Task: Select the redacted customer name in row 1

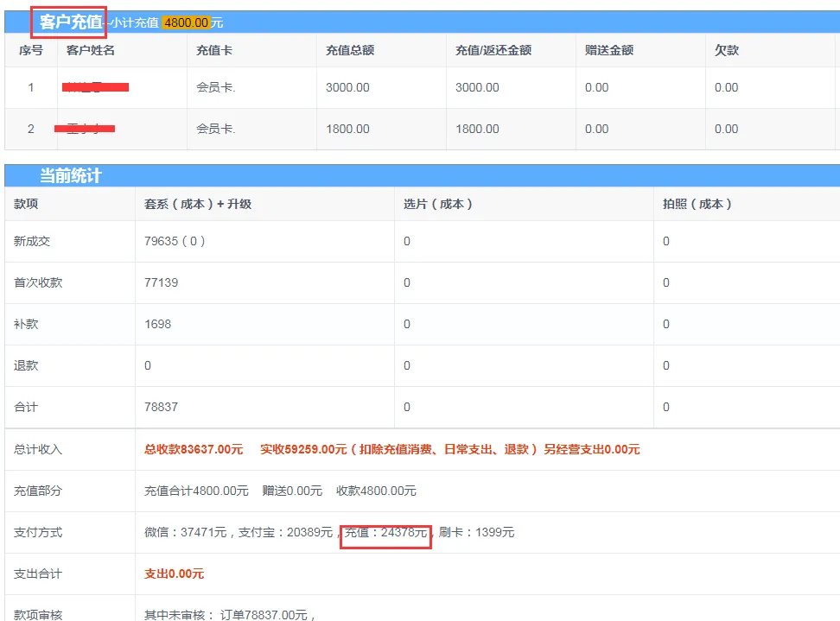Action: click(x=96, y=87)
